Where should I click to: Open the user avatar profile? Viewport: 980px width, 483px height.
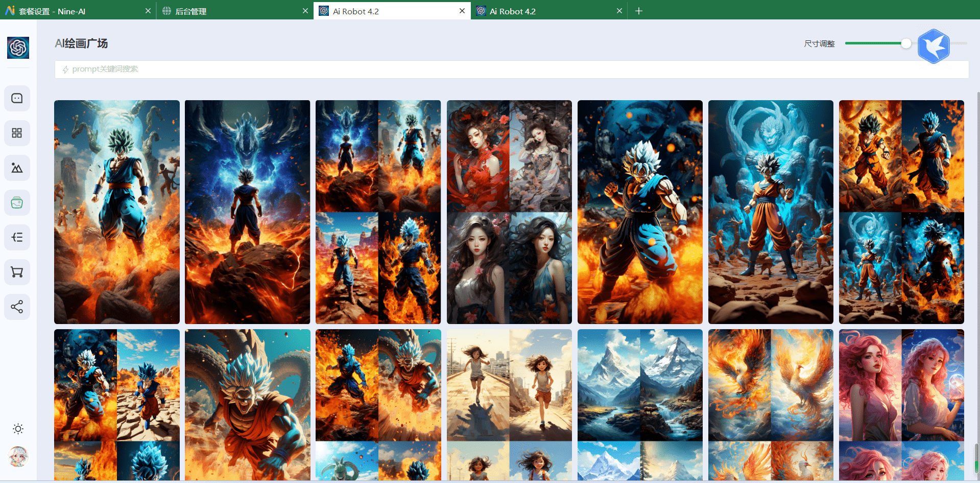pyautogui.click(x=18, y=457)
